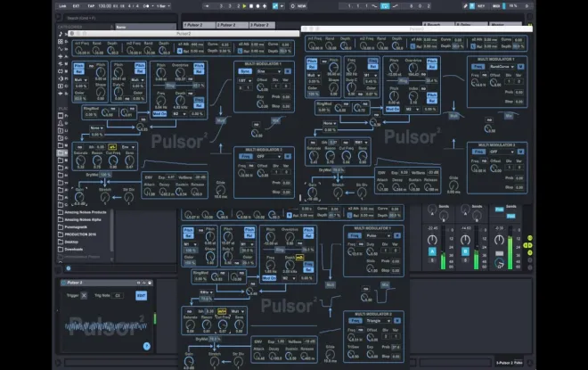This screenshot has height=370, width=588.
Task: Open the Clips browser category icon
Action: (x=61, y=86)
